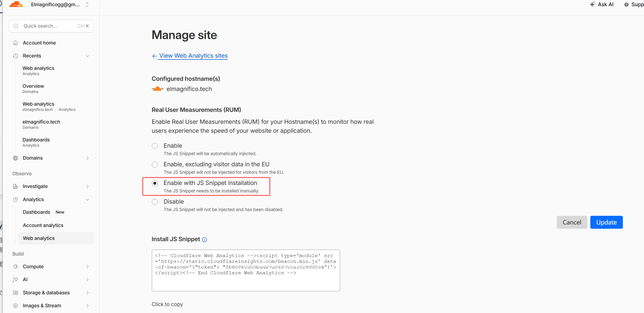
Task: Click the Update button
Action: (x=606, y=222)
